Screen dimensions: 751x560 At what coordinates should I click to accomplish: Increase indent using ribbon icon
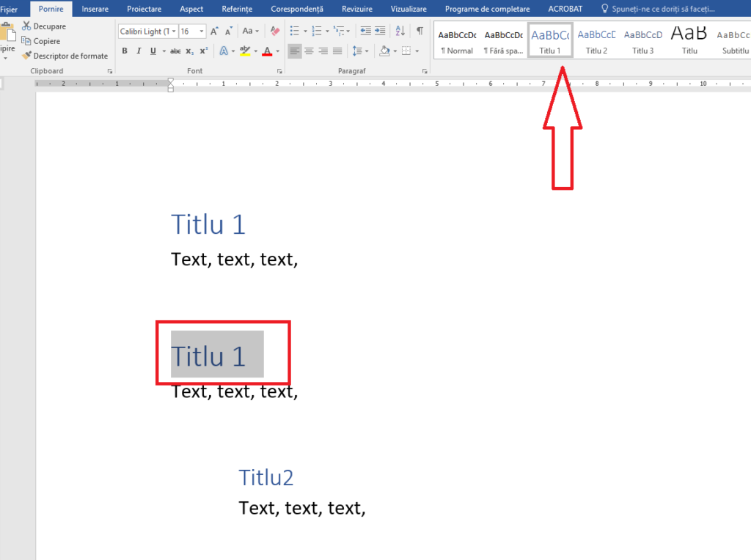[380, 32]
